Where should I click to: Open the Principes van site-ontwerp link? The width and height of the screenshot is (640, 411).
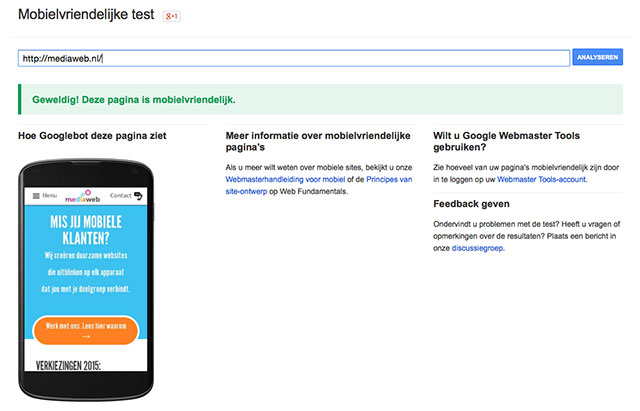pyautogui.click(x=319, y=185)
